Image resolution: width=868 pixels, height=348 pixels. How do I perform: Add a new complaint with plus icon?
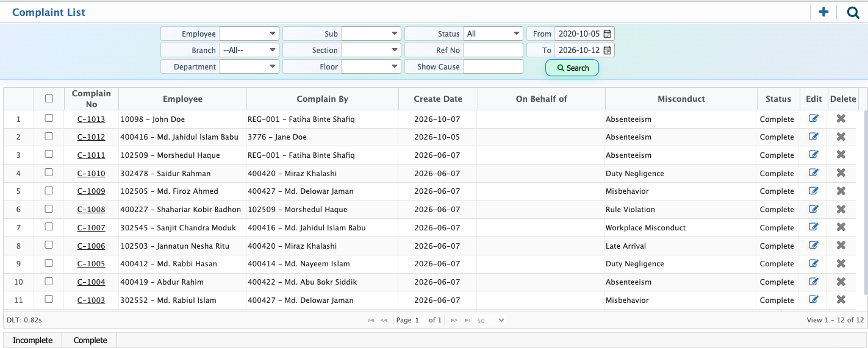(x=823, y=12)
